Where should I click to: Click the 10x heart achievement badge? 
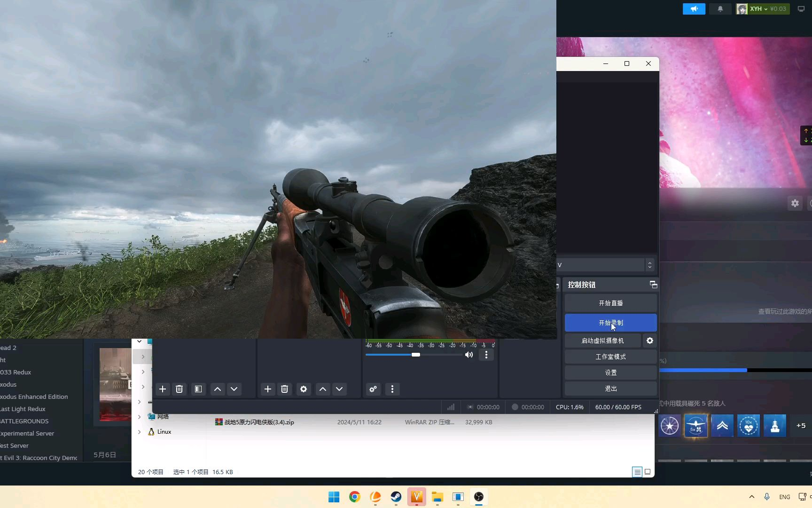pyautogui.click(x=749, y=426)
